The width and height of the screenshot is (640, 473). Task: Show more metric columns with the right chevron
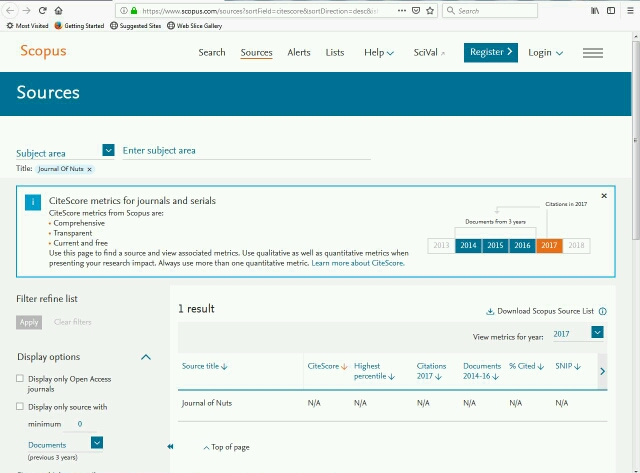602,371
